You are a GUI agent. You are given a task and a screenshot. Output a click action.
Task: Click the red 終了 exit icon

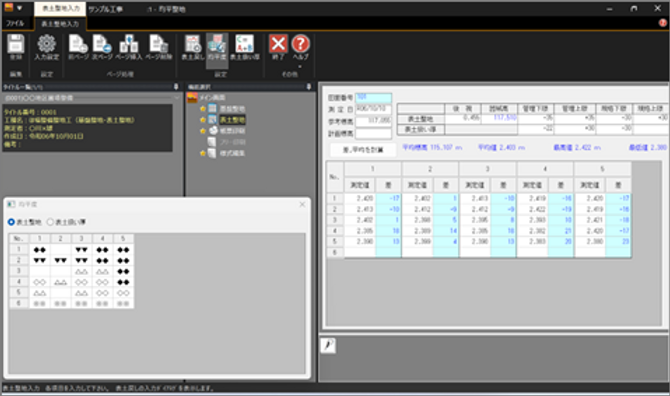[x=278, y=44]
